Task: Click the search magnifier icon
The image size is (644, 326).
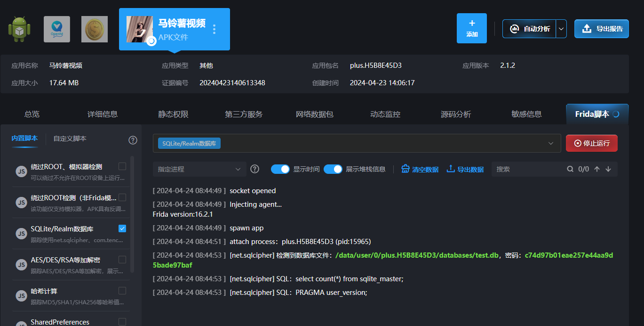Action: (x=570, y=169)
